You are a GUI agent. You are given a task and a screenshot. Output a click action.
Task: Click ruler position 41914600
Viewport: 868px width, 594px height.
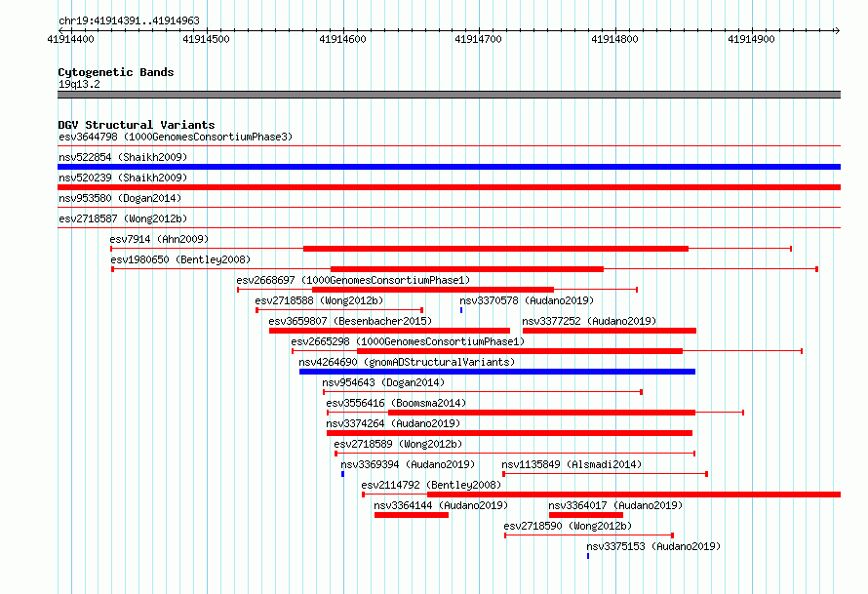click(x=342, y=39)
